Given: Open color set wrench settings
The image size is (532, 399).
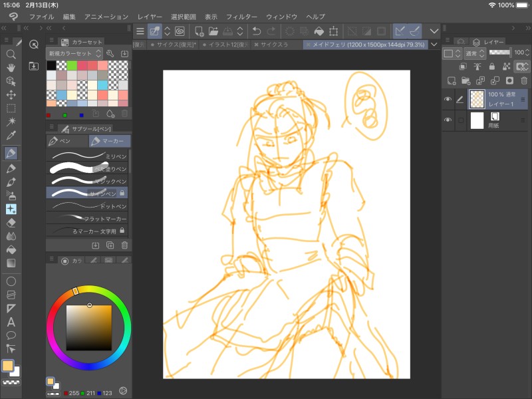Looking at the screenshot, I should 110,54.
